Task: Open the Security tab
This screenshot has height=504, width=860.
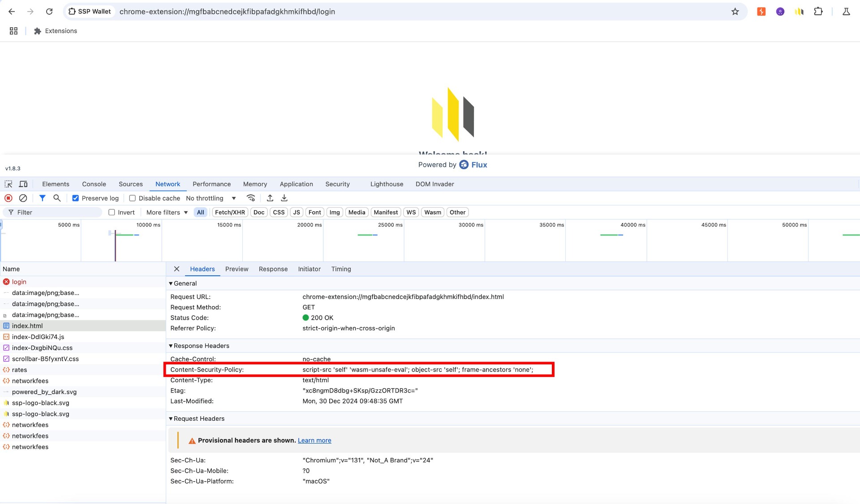Action: coord(337,184)
